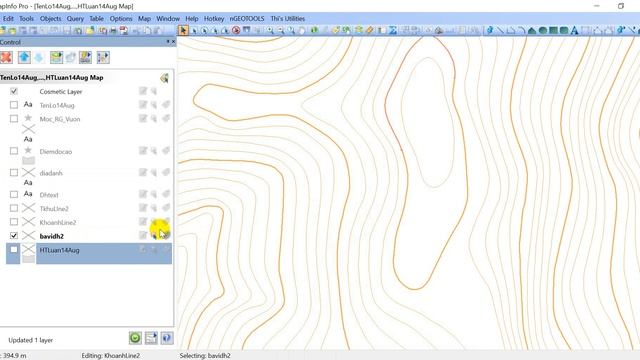
Task: Enable KhoanhLine2 layer visibility checkbox
Action: [14, 222]
